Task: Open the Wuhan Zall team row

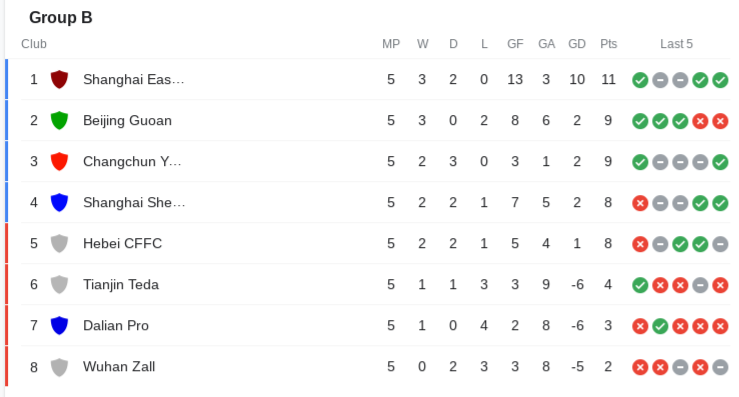Action: [x=369, y=367]
